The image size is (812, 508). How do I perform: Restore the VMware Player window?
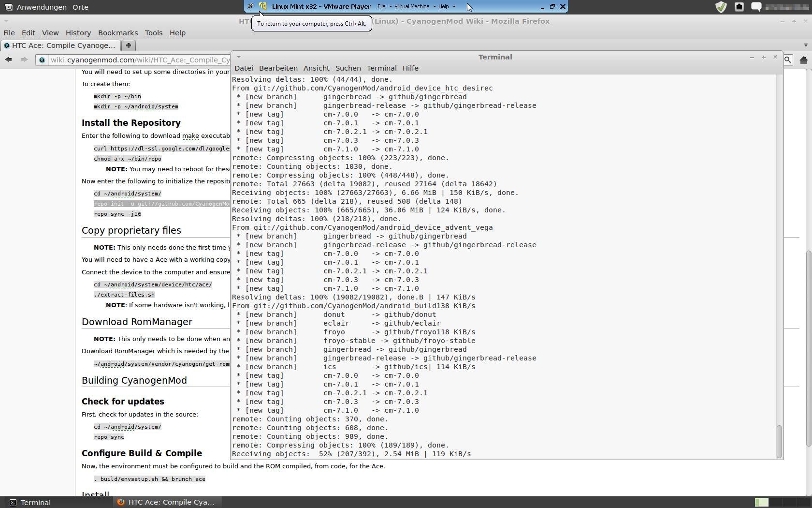[x=552, y=7]
